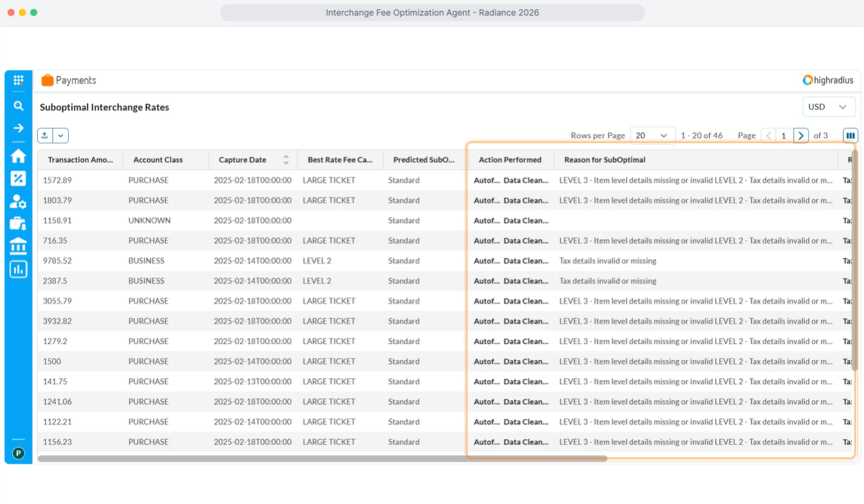Open the user settings sidebar icon
The width and height of the screenshot is (864, 504).
point(18,202)
